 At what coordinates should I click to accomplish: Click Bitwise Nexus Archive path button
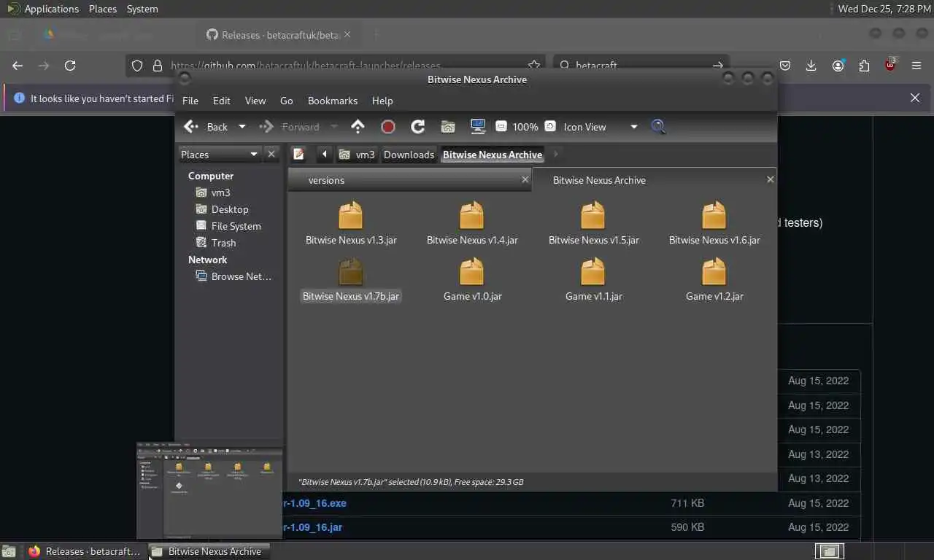coord(493,155)
